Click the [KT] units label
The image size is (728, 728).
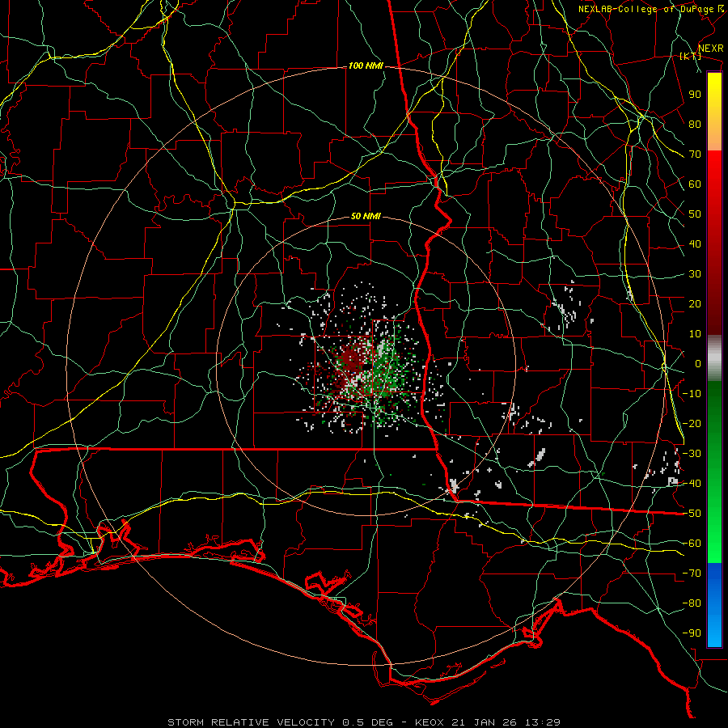[x=691, y=56]
